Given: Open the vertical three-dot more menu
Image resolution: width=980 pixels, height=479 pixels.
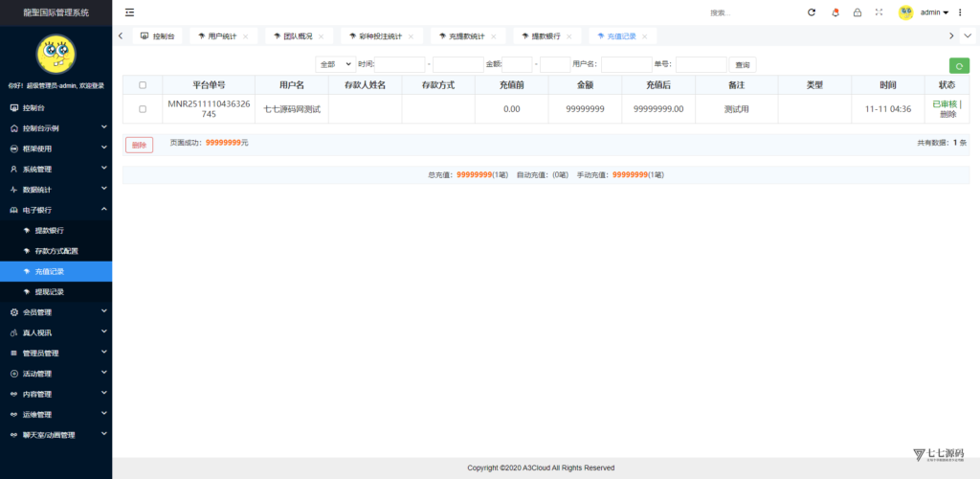Looking at the screenshot, I should click(961, 12).
